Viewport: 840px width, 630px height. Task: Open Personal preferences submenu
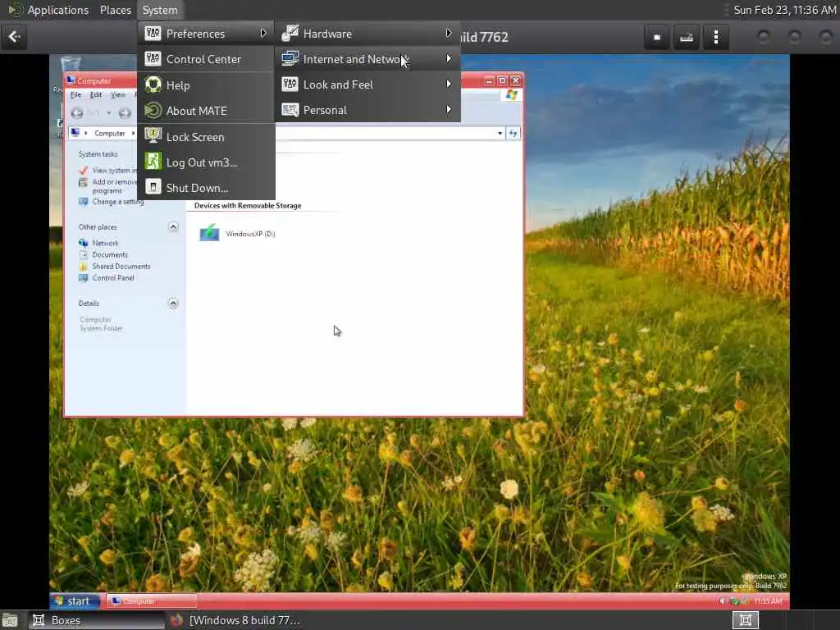tap(367, 110)
